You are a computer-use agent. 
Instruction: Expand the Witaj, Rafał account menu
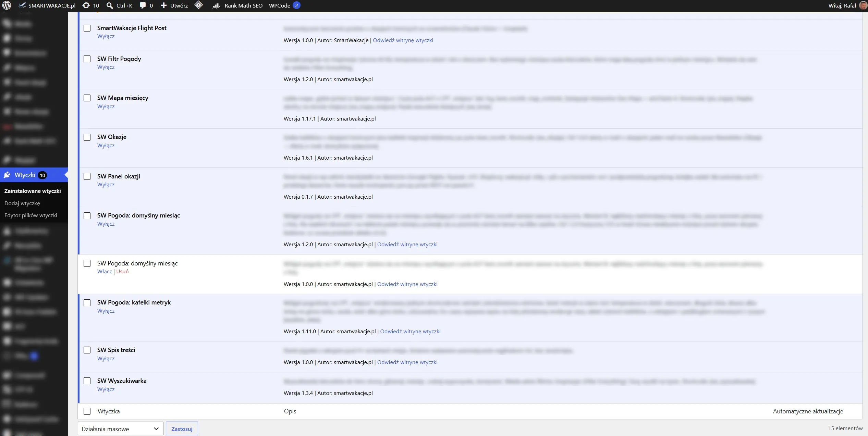(x=842, y=5)
